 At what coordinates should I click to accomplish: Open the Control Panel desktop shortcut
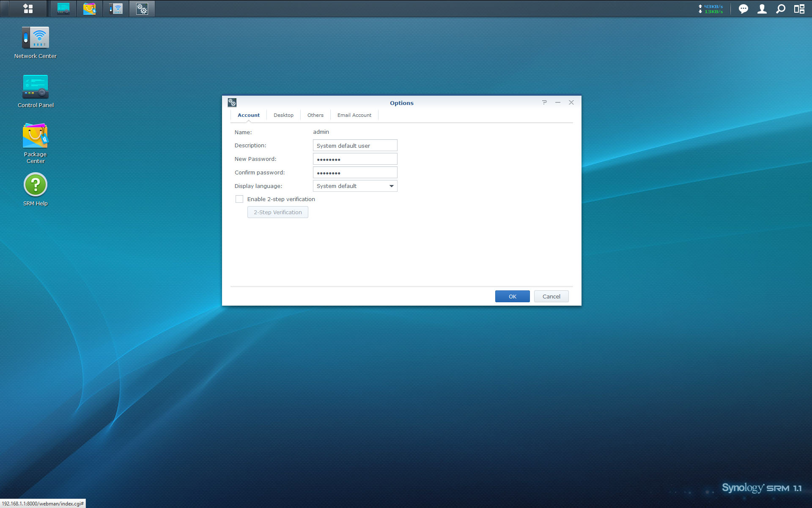pos(36,91)
